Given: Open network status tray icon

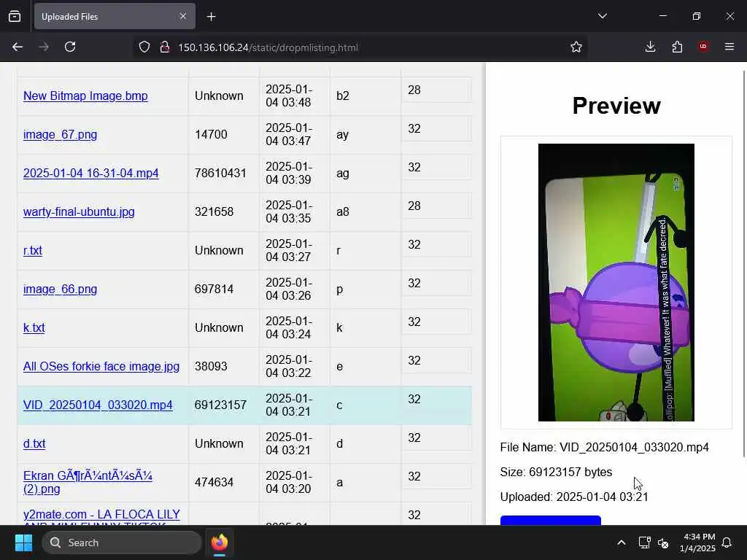Looking at the screenshot, I should coord(644,542).
